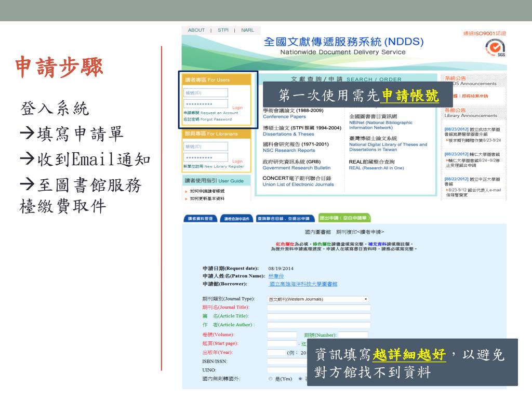
Task: Open the 如何申請讀者帳號 guide entry
Action: click(207, 191)
